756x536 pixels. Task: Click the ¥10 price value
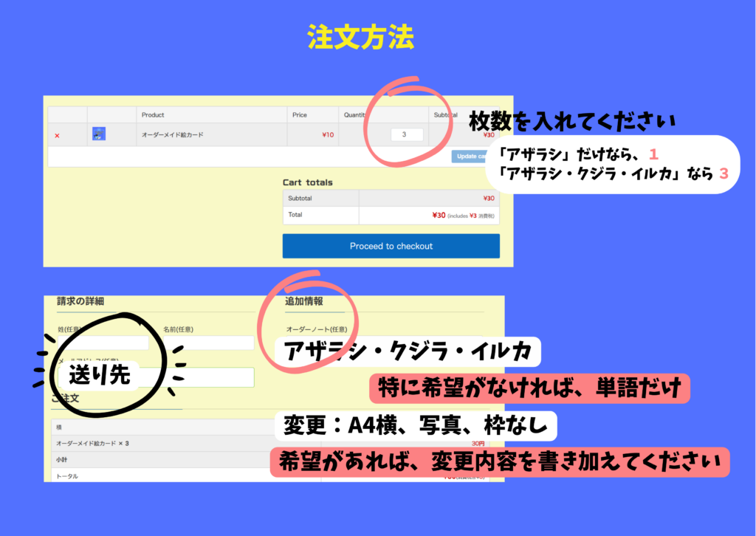pyautogui.click(x=328, y=135)
